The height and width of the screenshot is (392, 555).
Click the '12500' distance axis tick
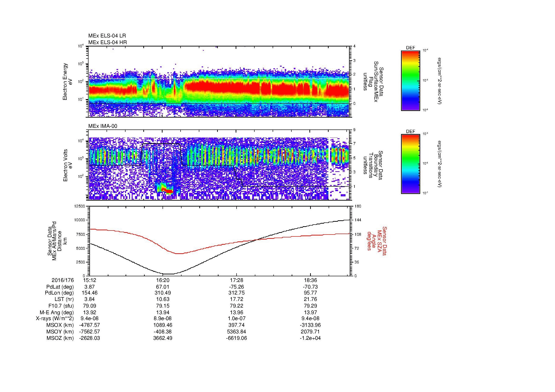(79, 206)
